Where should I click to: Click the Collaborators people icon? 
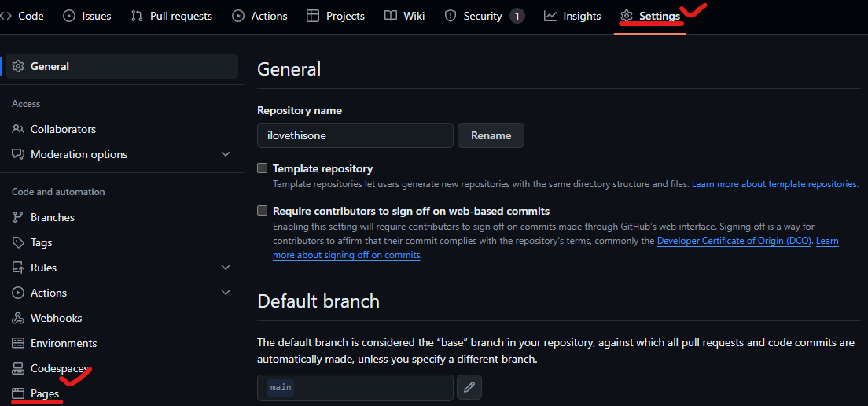tap(18, 129)
